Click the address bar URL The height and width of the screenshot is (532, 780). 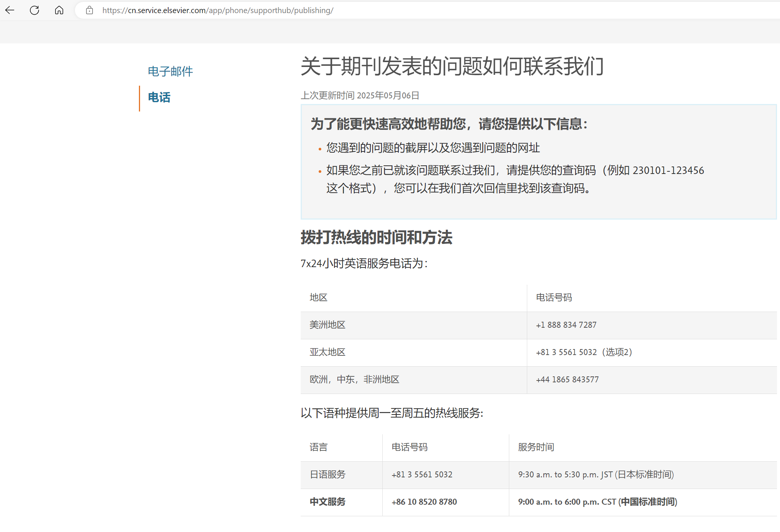218,10
